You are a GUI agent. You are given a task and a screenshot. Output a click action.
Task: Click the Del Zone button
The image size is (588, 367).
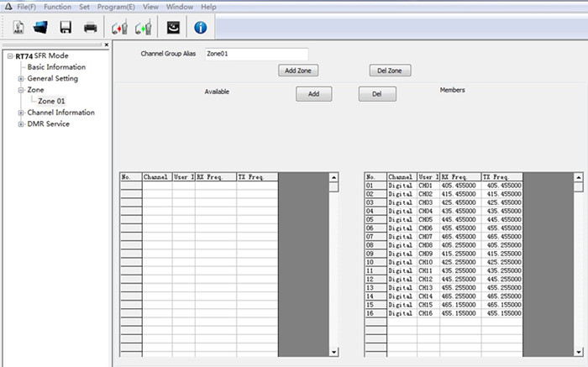coord(390,71)
